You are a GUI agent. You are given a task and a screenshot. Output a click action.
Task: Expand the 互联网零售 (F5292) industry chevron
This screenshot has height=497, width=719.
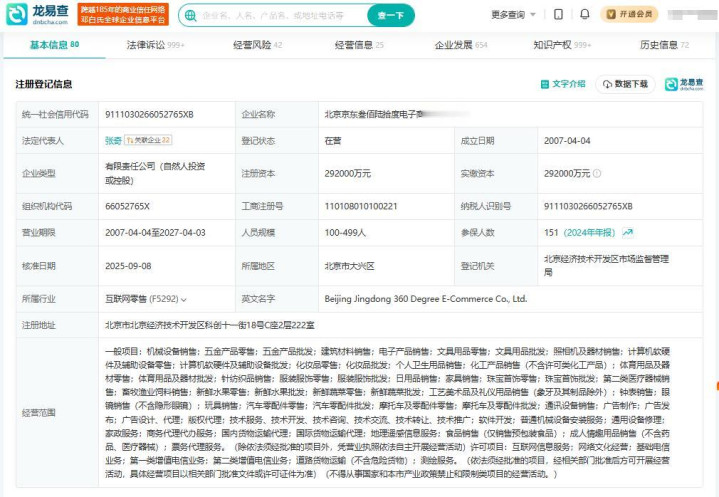tap(184, 299)
